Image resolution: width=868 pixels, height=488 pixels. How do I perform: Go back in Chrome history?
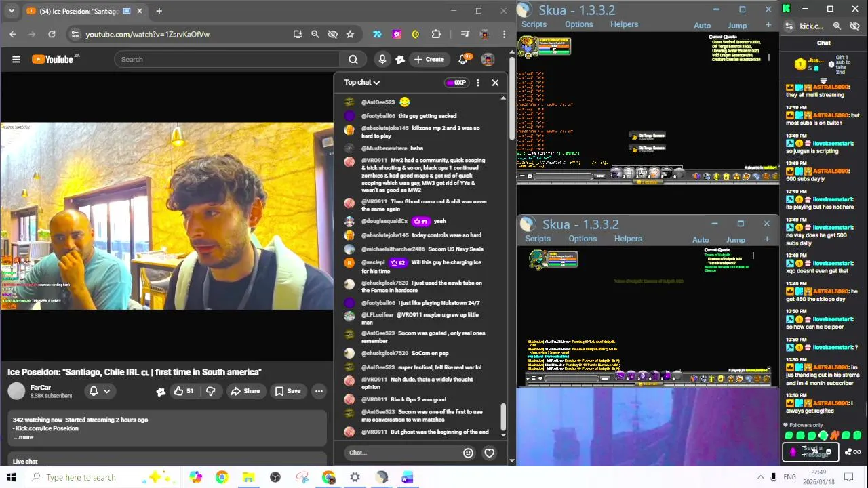[x=13, y=34]
